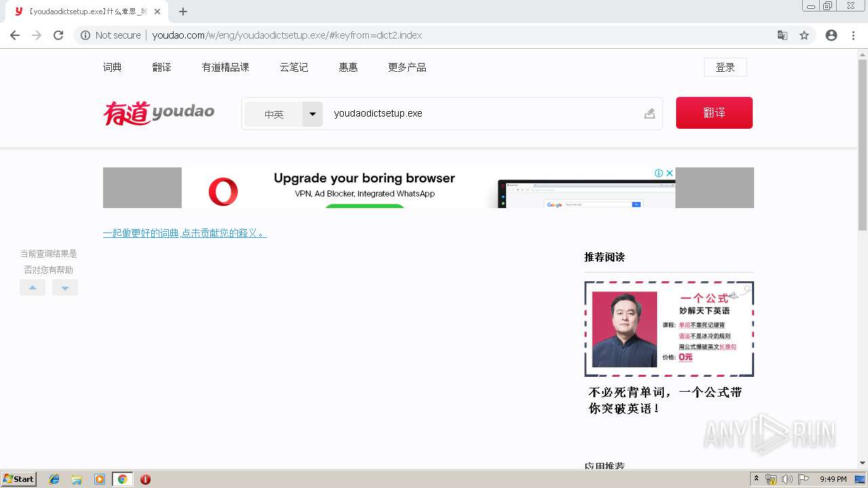Launch Internet Explorer from the taskbar
The height and width of the screenshot is (488, 868).
point(54,479)
